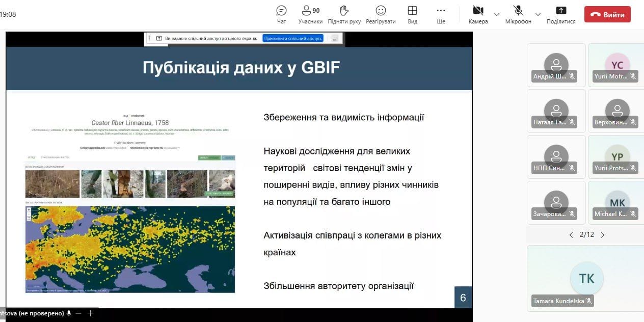
Task: Expand microphone options dropdown arrow
Action: click(538, 14)
